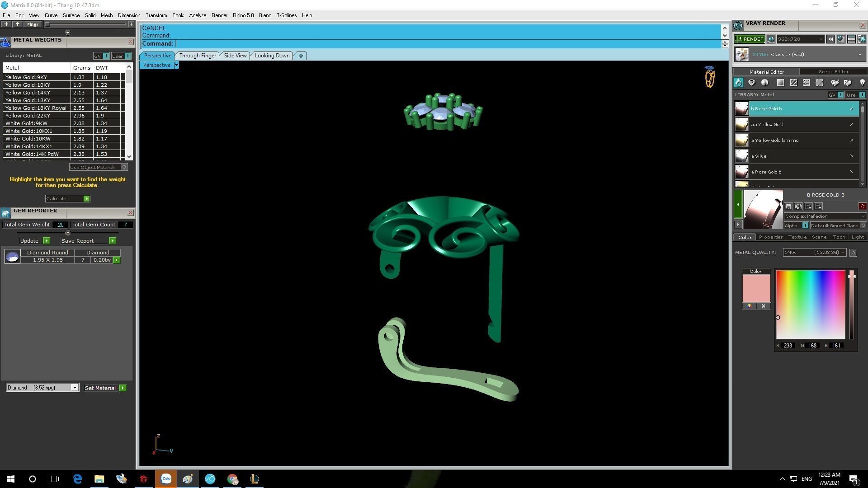Click the pink Color swatch
868x488 pixels.
pos(756,288)
